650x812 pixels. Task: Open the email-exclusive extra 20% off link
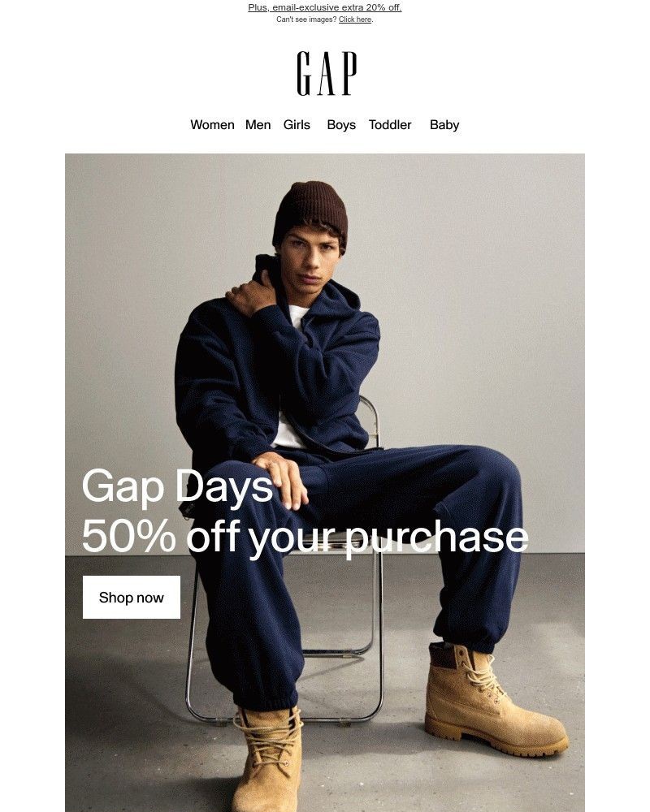coord(324,7)
